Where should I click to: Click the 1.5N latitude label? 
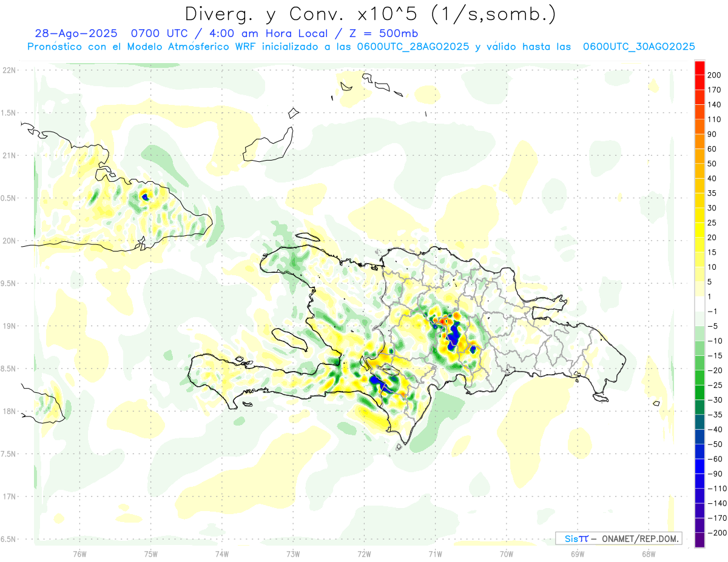click(x=8, y=113)
